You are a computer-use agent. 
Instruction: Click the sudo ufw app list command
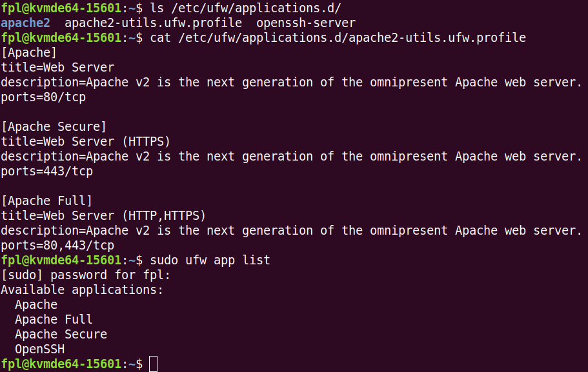coord(210,260)
